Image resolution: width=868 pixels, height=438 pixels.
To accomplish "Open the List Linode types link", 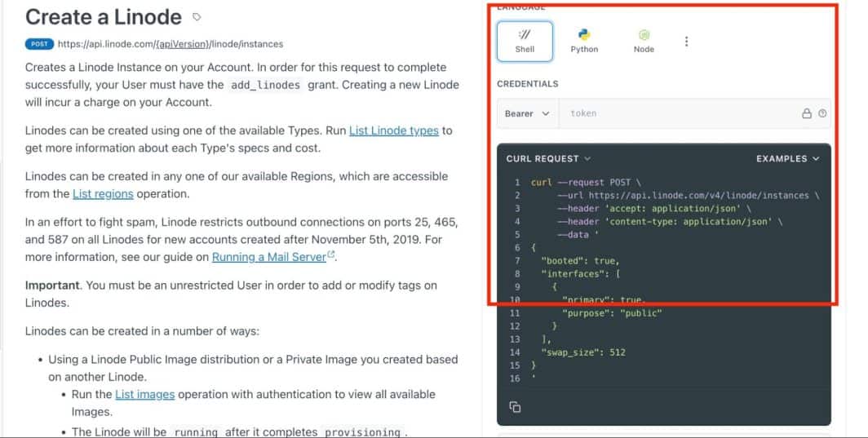I will click(394, 131).
